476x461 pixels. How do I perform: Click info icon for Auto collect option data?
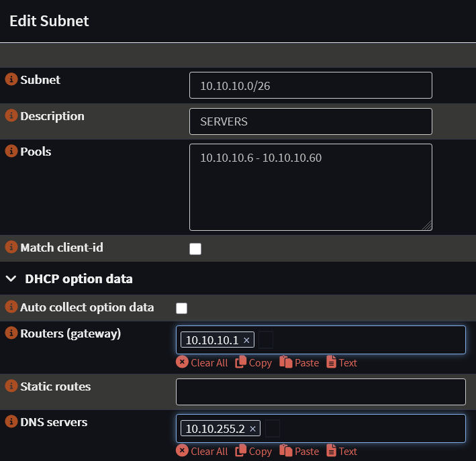[x=11, y=307]
